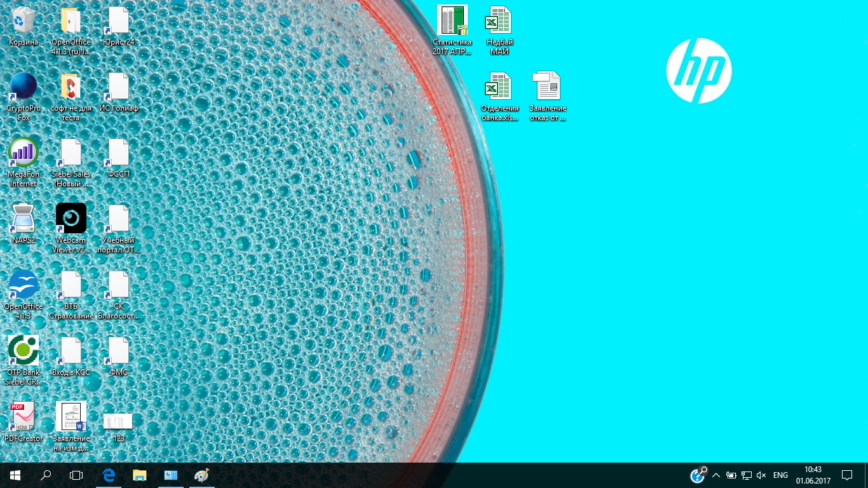Viewport: 868px width, 488px height.
Task: Open the Корзина recycle bin icon
Action: coord(24,21)
